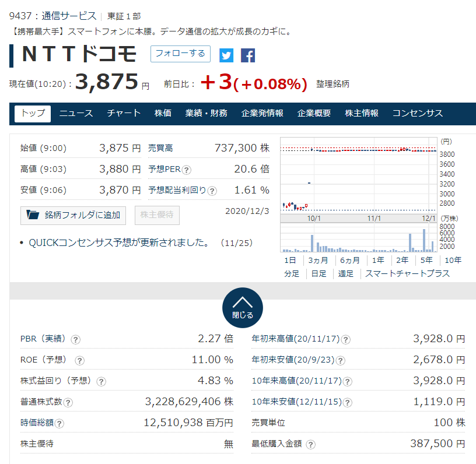Open the 株主情報 tab
476x464 pixels.
[362, 114]
